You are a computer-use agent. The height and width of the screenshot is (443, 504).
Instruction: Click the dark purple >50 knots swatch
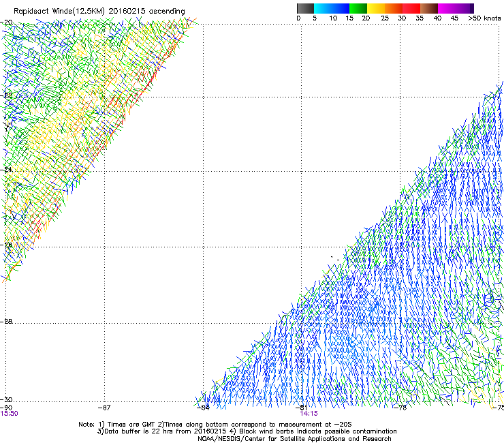[x=472, y=8]
